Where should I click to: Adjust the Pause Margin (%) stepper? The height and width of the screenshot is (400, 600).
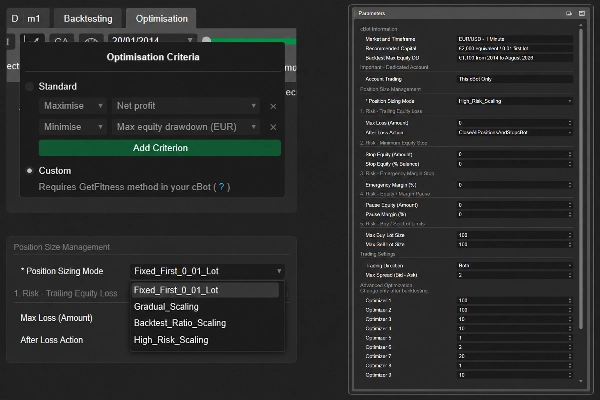[570, 214]
